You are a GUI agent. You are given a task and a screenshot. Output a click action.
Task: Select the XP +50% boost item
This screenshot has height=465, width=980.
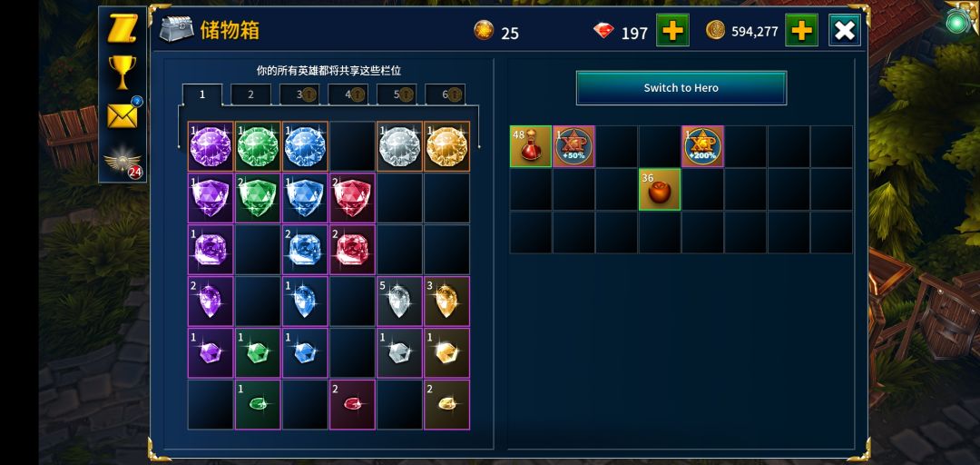pyautogui.click(x=573, y=146)
